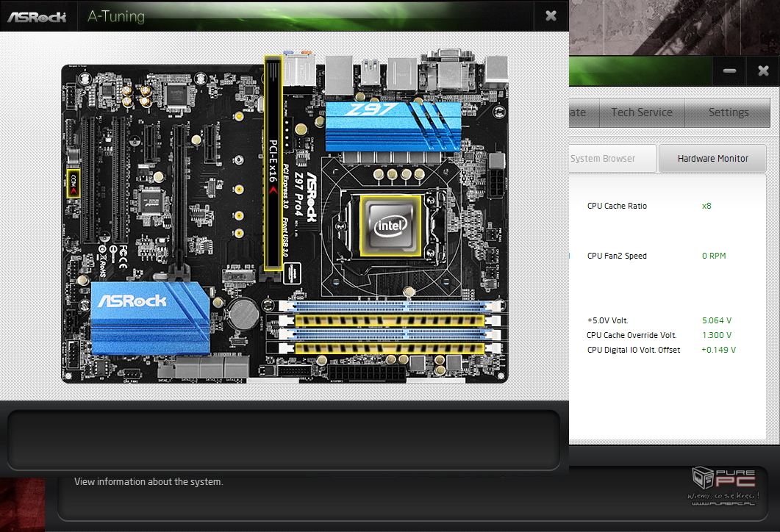Select the highlighted COM port header

[x=73, y=182]
